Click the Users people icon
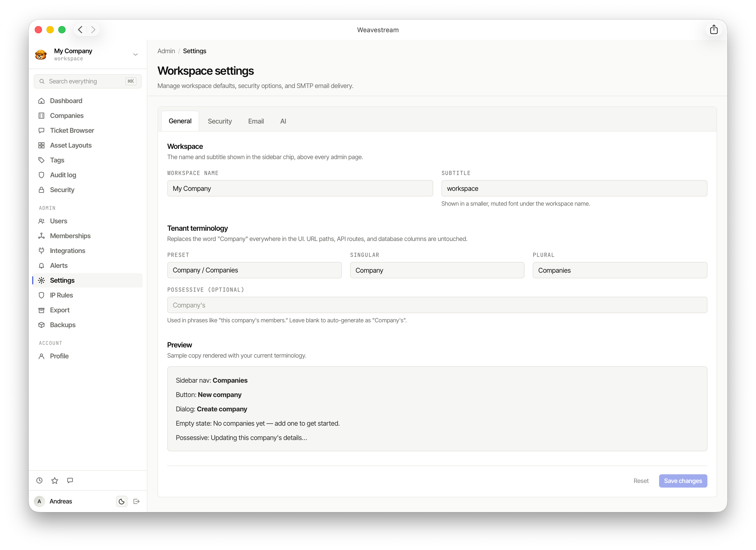Image resolution: width=756 pixels, height=550 pixels. 41,221
